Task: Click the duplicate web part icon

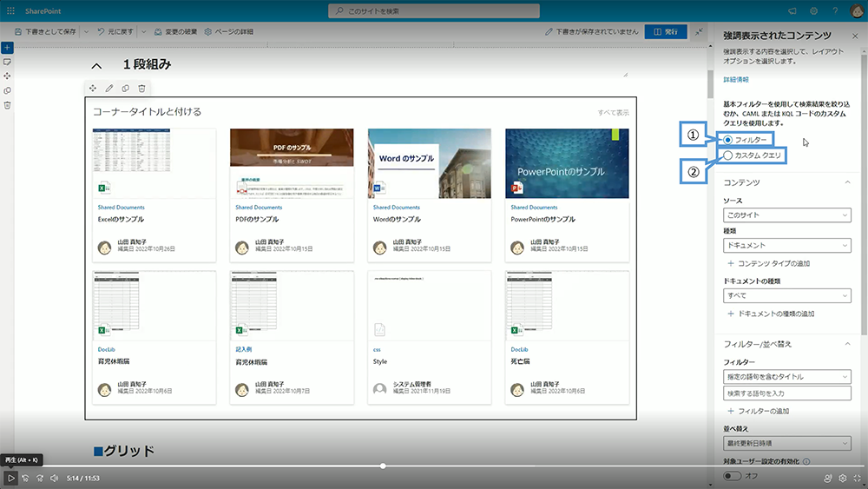Action: tap(126, 88)
